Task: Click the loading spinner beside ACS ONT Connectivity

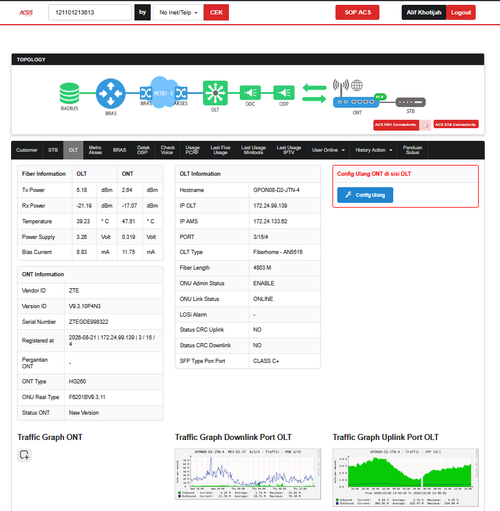Action: [x=425, y=125]
